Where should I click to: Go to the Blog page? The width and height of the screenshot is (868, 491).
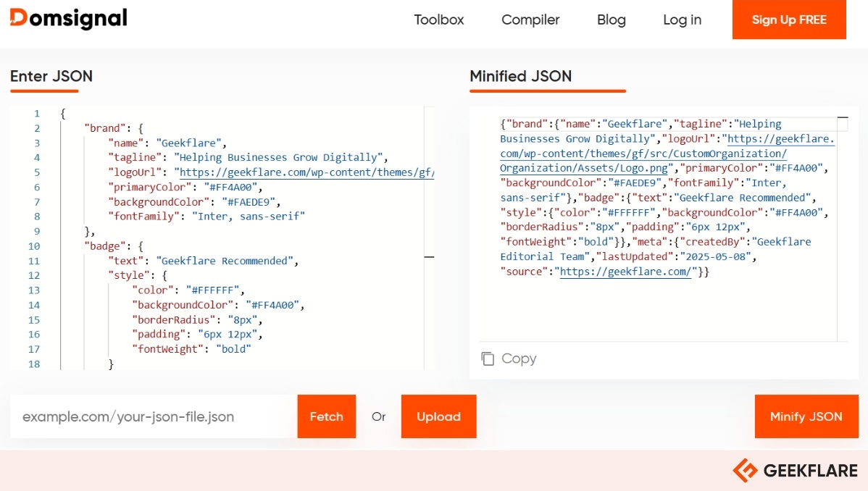tap(611, 20)
